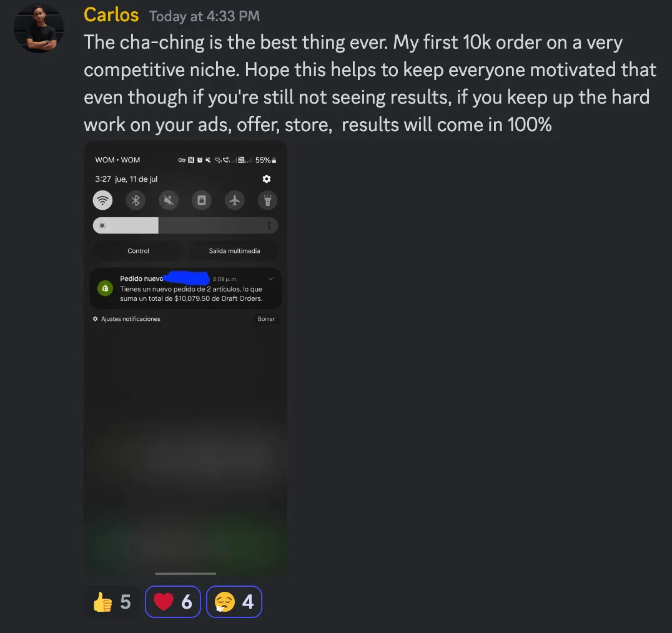Toggle the relieved face emoji reaction
This screenshot has width=672, height=633.
234,602
